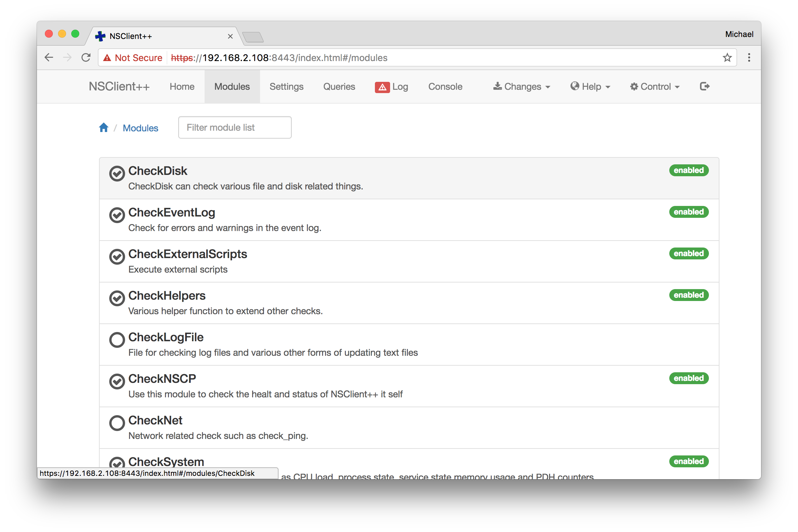Click the NSClient++ brand link
Image resolution: width=798 pixels, height=532 pixels.
119,87
